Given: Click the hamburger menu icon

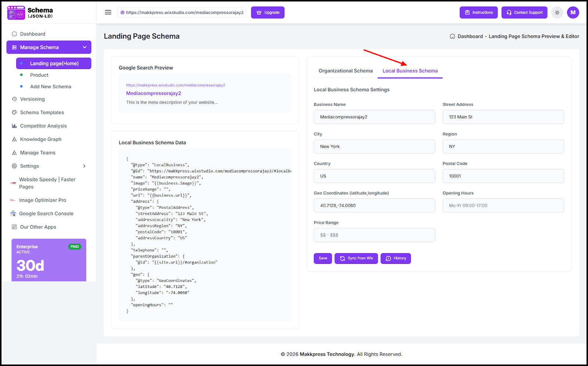Looking at the screenshot, I should coord(108,12).
